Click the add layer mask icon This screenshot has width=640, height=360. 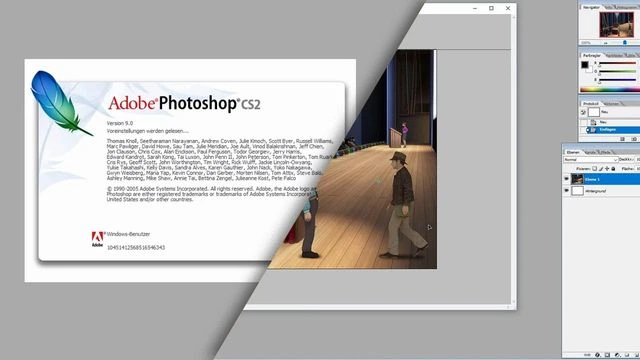607,355
